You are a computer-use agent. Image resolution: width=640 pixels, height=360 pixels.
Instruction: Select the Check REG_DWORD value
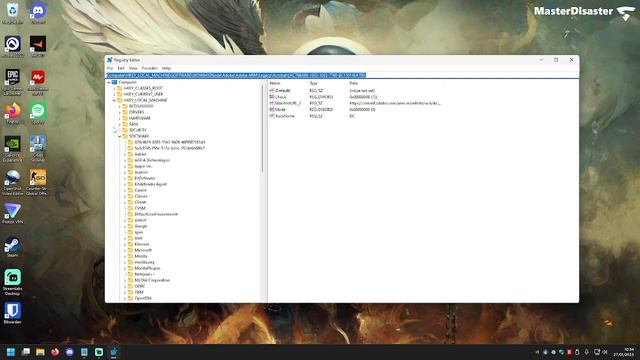coord(280,97)
